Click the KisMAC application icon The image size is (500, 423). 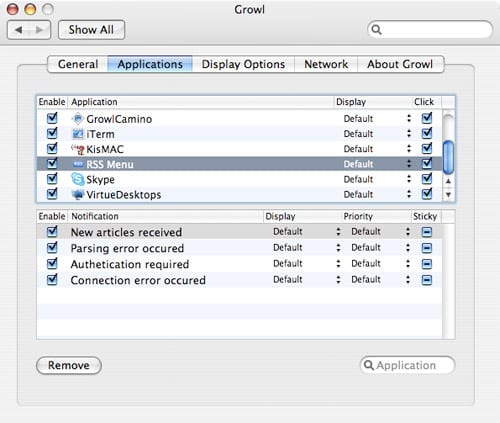click(x=78, y=149)
